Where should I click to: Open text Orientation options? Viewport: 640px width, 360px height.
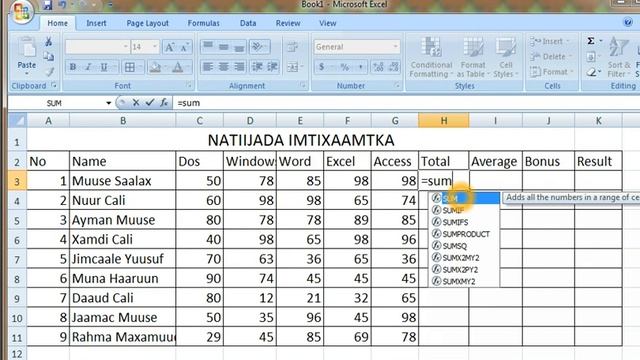[257, 47]
